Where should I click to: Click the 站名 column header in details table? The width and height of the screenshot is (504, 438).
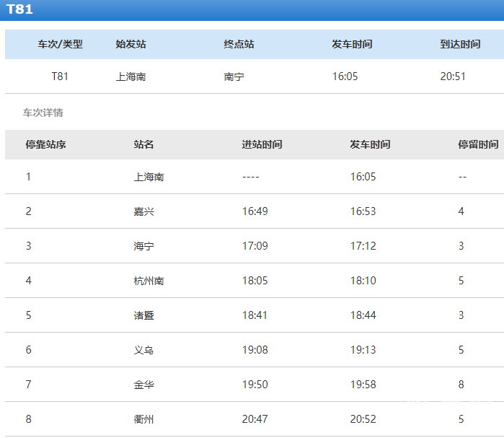click(144, 144)
